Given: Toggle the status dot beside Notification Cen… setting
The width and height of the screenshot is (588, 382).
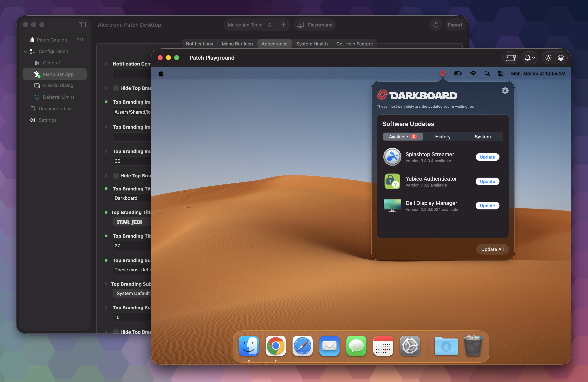Looking at the screenshot, I should coord(106,64).
